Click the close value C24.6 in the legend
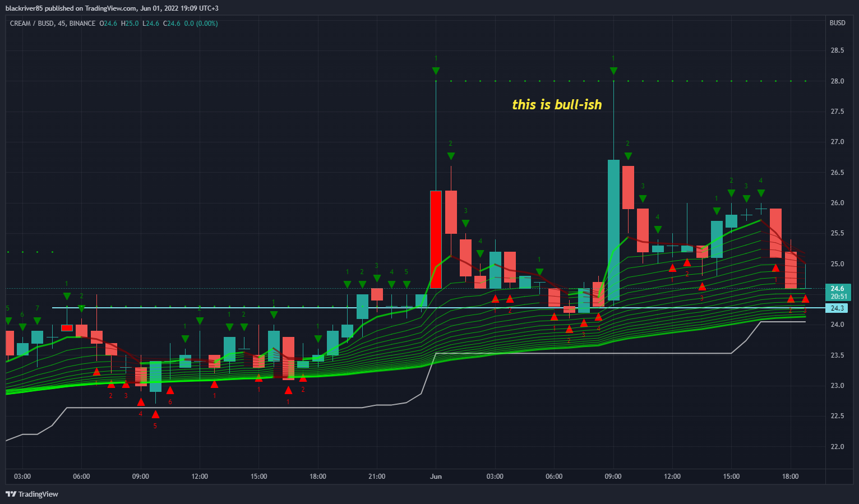 click(172, 24)
